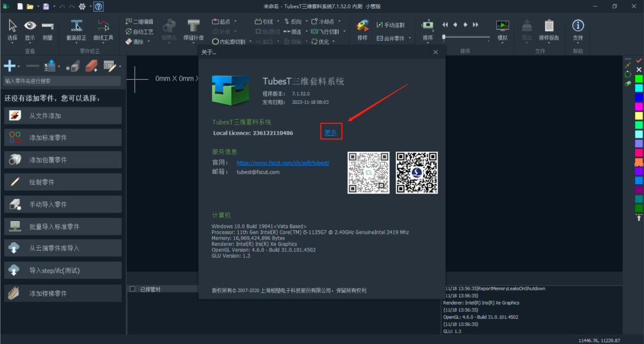Click the help question mark icon
Image resolution: width=644 pixels, height=344 pixels.
point(98,6)
